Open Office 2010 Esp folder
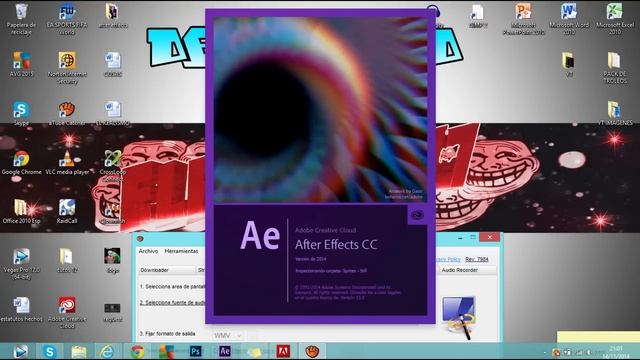Screen dimensions: 640x360 coord(21,211)
